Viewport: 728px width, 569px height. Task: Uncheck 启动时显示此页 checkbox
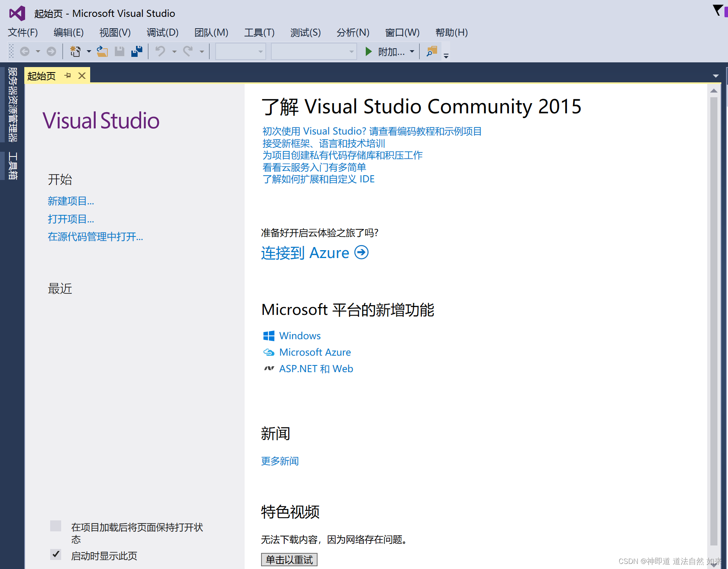(56, 554)
